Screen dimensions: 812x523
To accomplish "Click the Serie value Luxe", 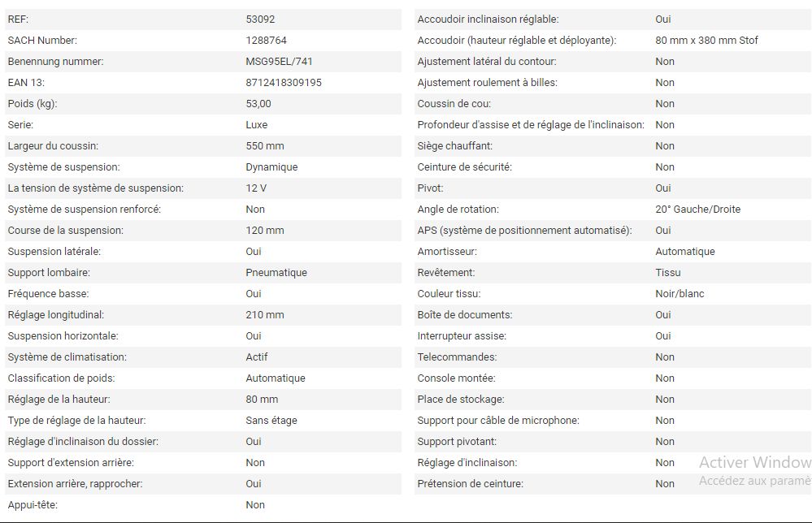I will [256, 125].
